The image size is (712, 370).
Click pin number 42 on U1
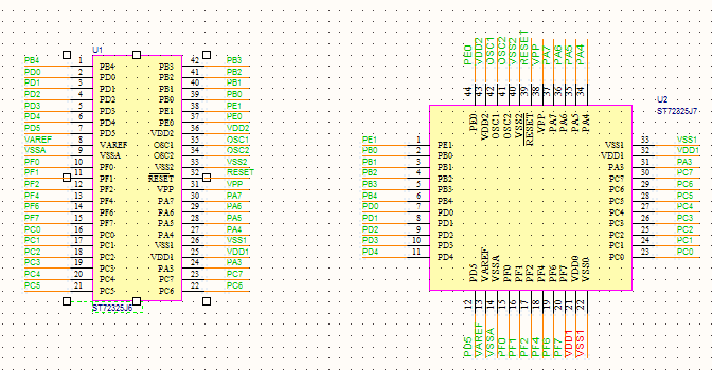195,60
